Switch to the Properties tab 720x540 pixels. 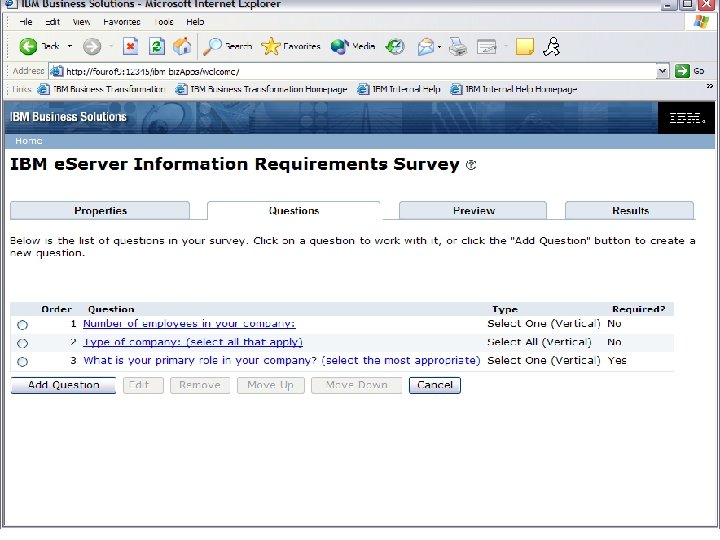[x=100, y=211]
